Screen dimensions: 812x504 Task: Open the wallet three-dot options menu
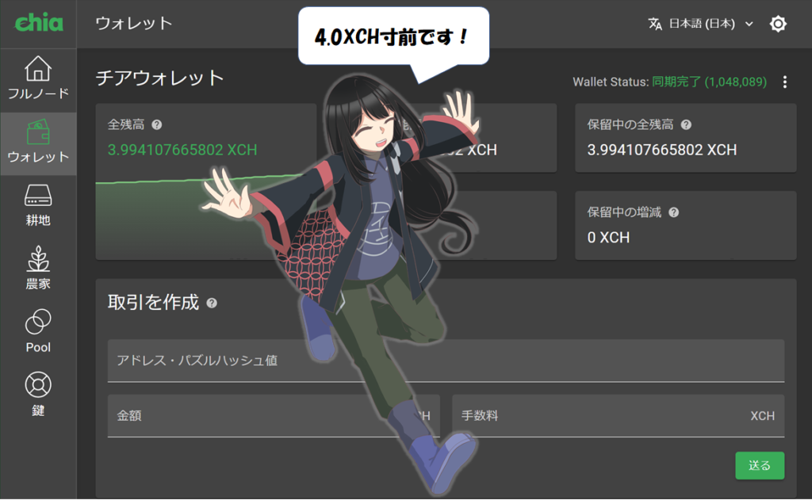785,82
